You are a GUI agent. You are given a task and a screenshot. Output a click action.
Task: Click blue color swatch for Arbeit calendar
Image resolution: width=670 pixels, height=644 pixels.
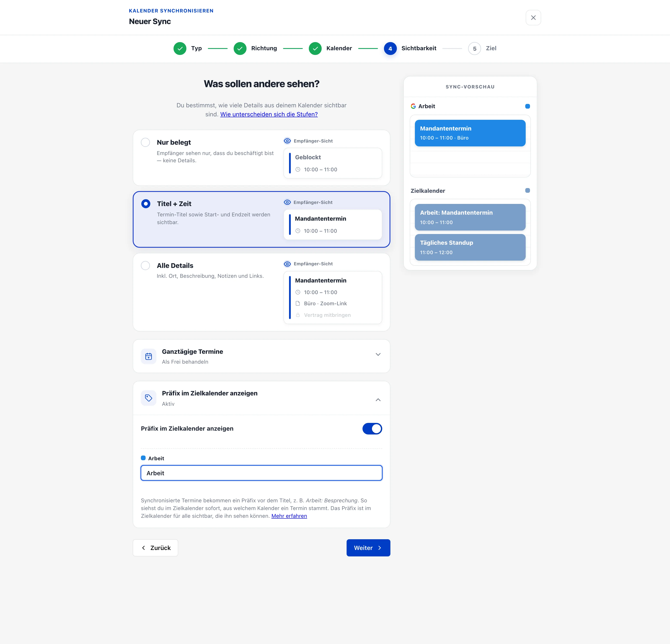(x=527, y=106)
